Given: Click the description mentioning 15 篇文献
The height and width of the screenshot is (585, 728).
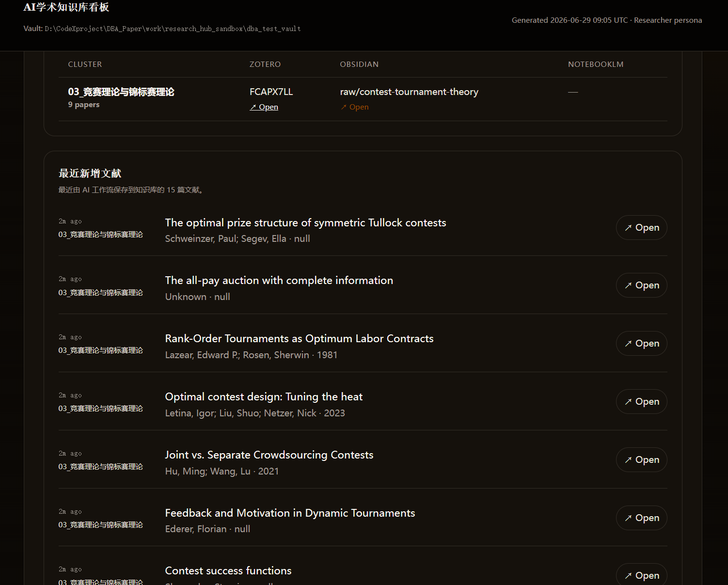Looking at the screenshot, I should tap(132, 190).
